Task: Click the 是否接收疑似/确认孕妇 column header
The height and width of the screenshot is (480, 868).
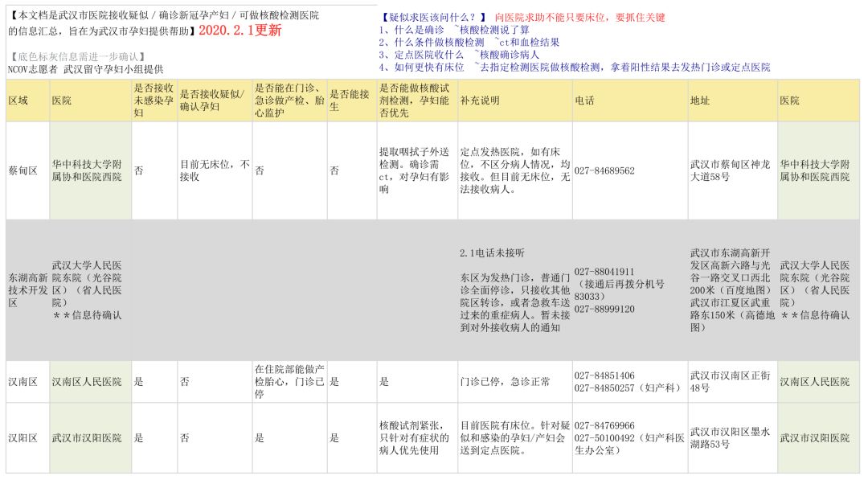Action: (215, 101)
